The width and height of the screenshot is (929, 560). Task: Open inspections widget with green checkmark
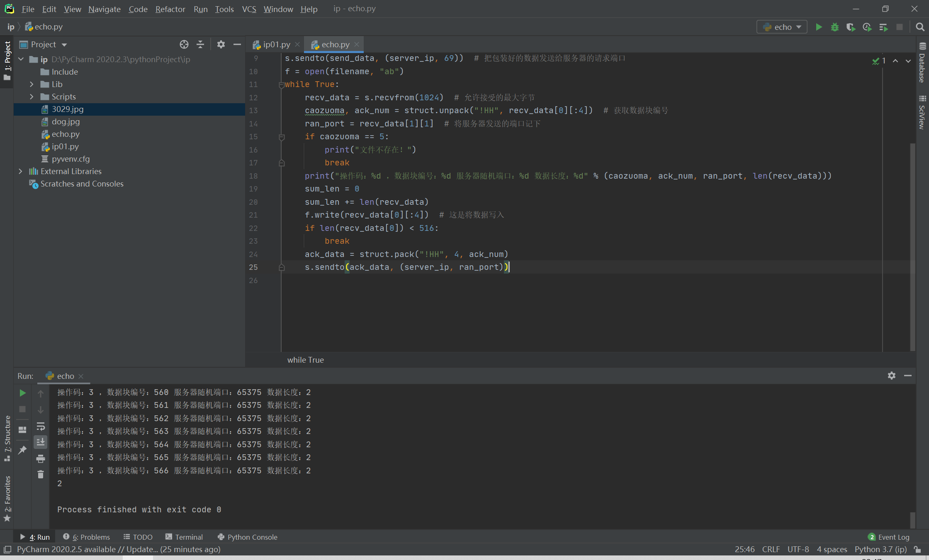879,61
